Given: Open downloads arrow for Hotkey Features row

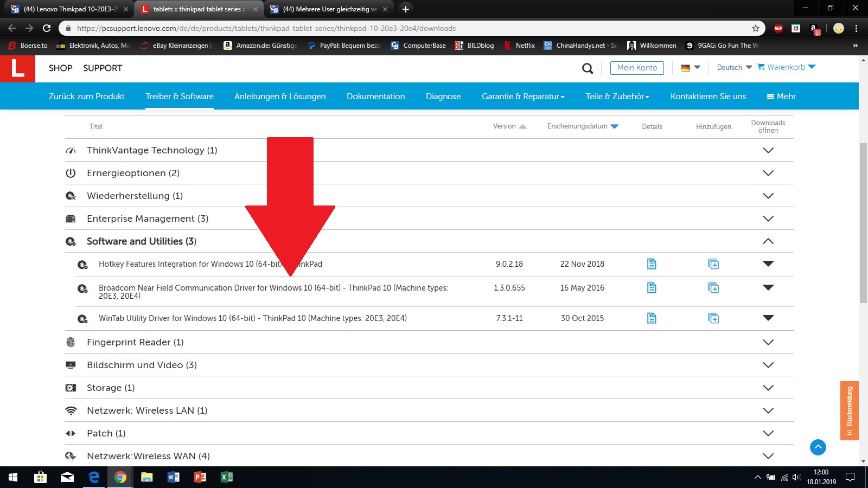Looking at the screenshot, I should (768, 264).
